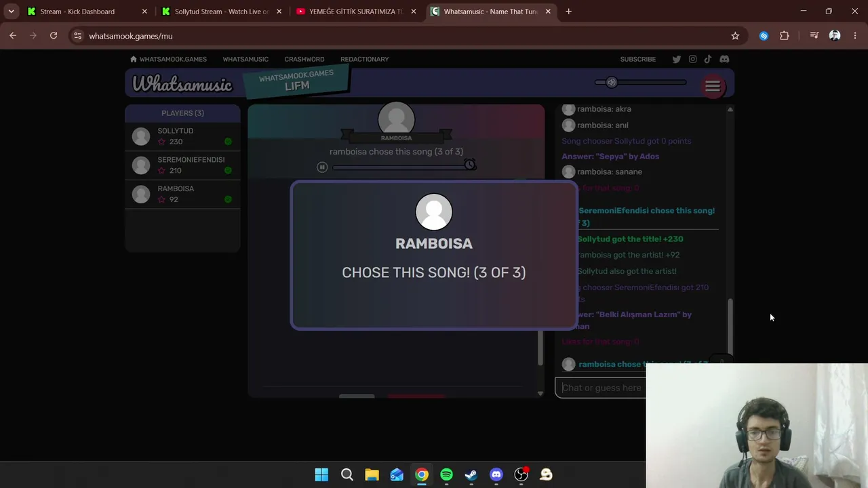This screenshot has height=488, width=868.
Task: Open the Chrome extensions puzzle icon
Action: click(785, 36)
